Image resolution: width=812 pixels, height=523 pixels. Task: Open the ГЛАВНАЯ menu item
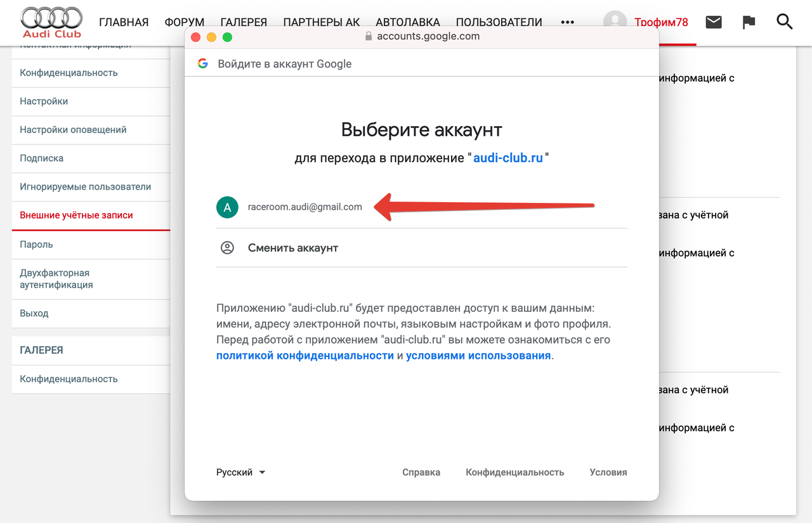pos(124,22)
